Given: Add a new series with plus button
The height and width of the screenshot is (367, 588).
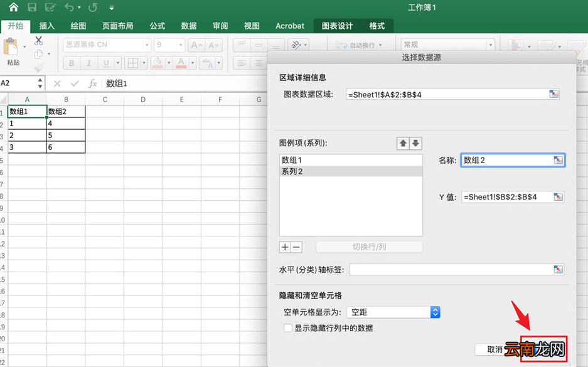Looking at the screenshot, I should [x=285, y=247].
